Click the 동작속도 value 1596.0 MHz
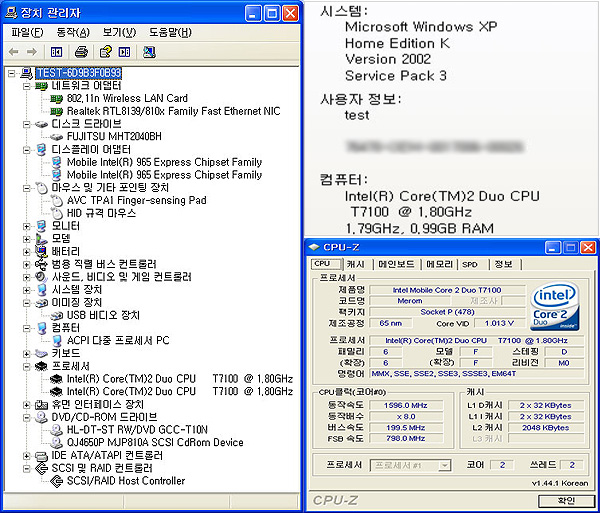This screenshot has height=513, width=600. coord(406,405)
